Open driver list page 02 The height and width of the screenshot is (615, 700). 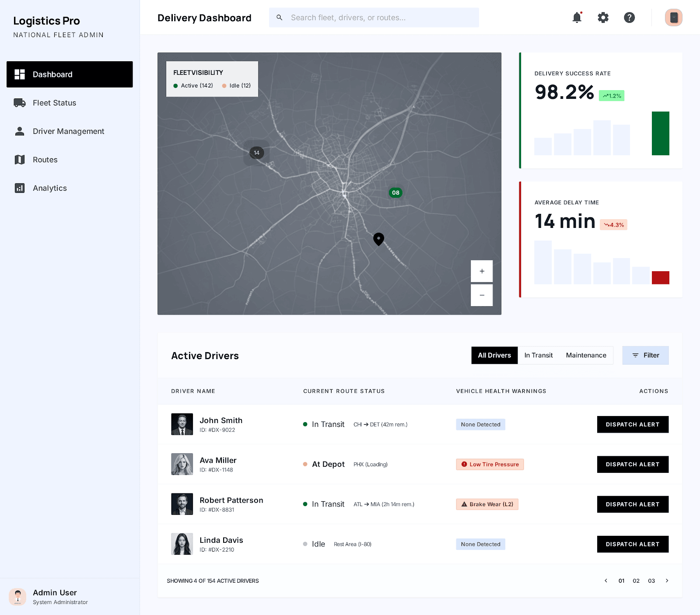coord(636,580)
